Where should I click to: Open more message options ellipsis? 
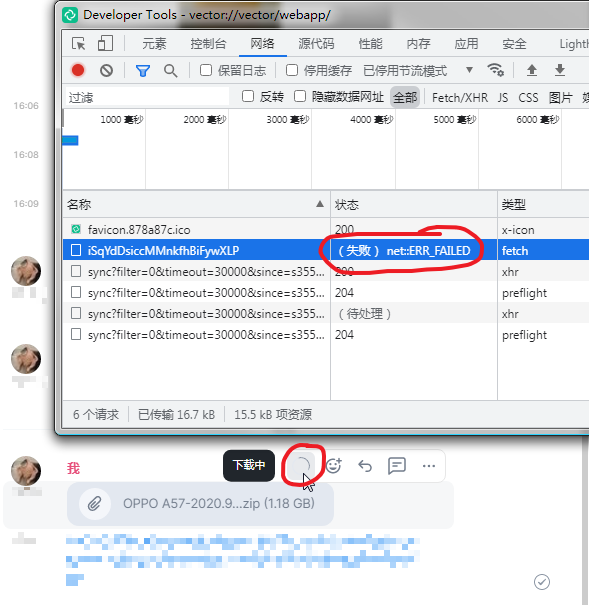(429, 466)
